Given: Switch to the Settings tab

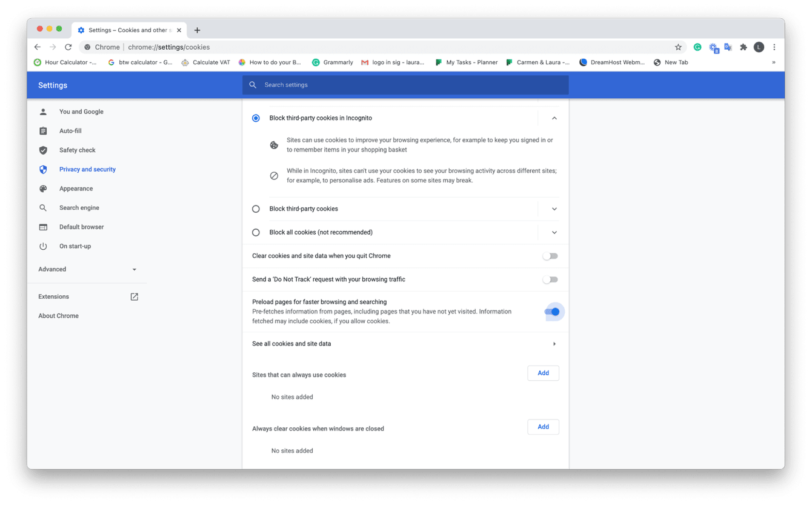Looking at the screenshot, I should coord(124,30).
